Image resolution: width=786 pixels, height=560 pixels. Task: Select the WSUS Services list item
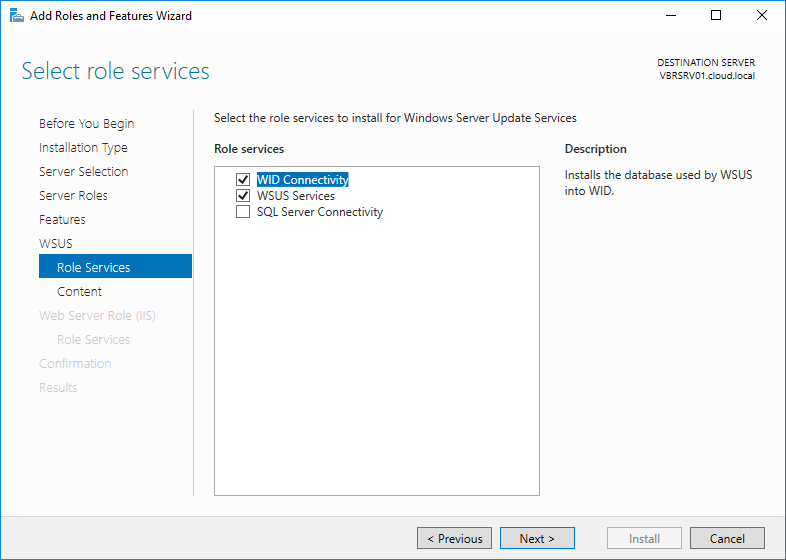point(296,196)
